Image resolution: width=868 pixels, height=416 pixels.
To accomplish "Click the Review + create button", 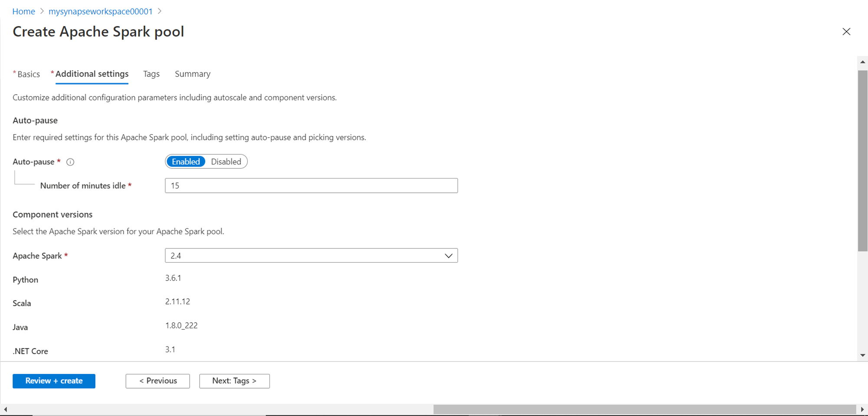I will point(54,381).
